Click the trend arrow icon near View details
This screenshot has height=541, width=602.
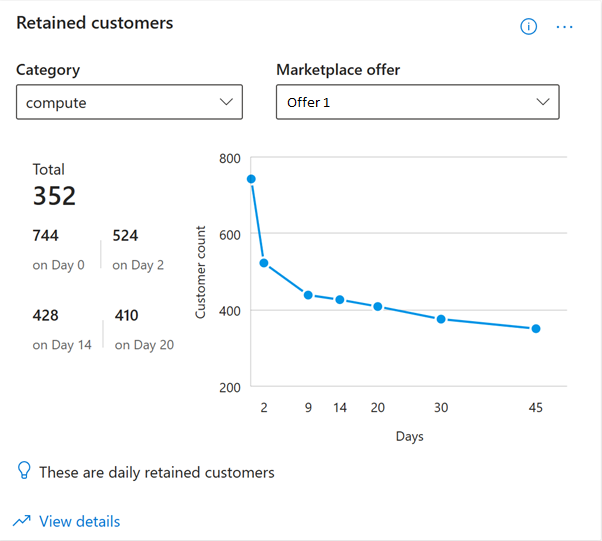(22, 521)
